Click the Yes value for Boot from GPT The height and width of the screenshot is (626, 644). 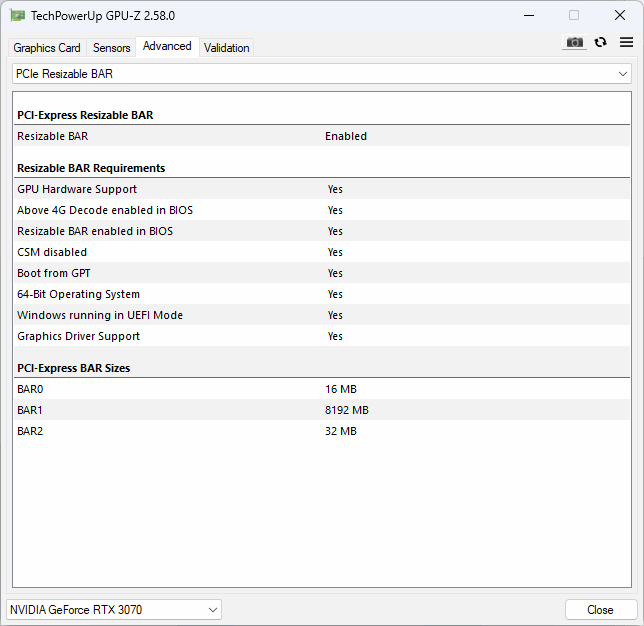[335, 273]
